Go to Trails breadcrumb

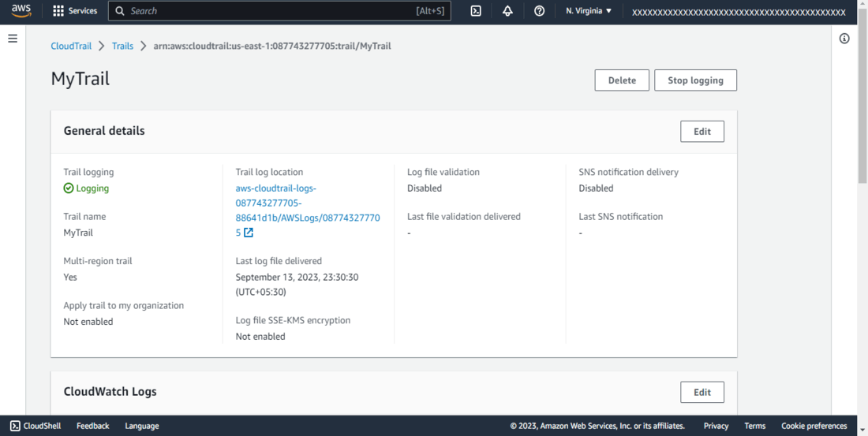click(123, 46)
